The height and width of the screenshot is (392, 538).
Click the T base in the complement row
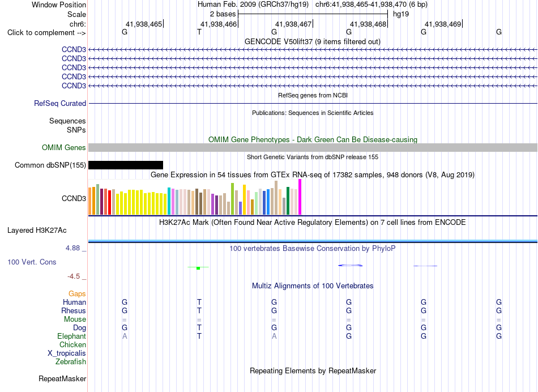[199, 32]
